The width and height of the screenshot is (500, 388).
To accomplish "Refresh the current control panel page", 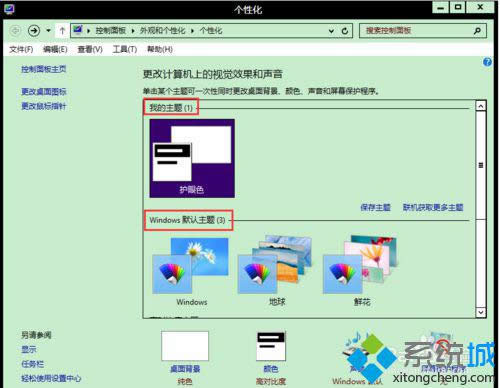I will pyautogui.click(x=345, y=31).
